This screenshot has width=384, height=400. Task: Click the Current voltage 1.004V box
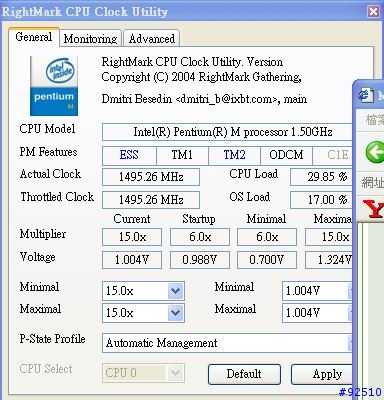(x=132, y=260)
